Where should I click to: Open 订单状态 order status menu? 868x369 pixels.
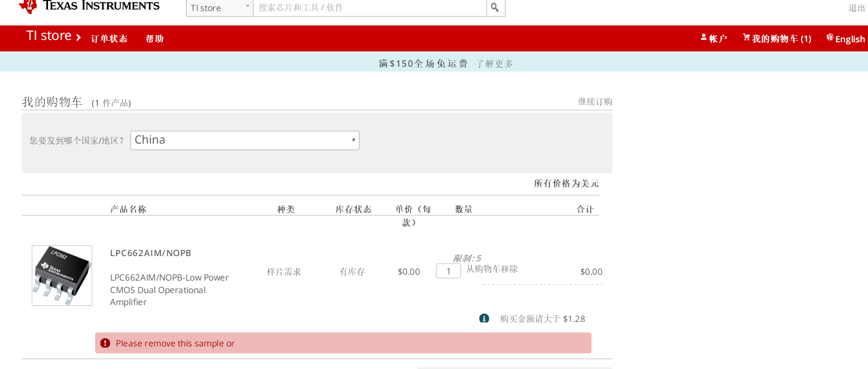(109, 39)
